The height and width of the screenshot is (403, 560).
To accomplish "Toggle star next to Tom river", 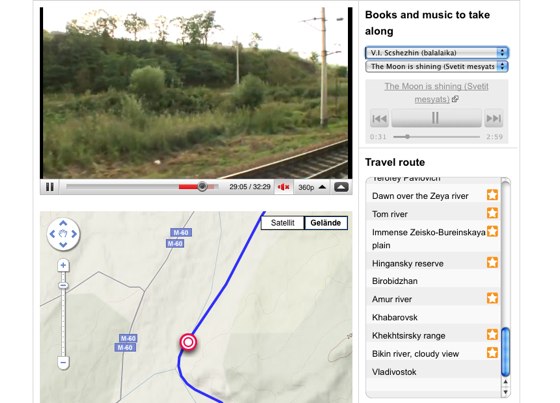I will click(492, 213).
